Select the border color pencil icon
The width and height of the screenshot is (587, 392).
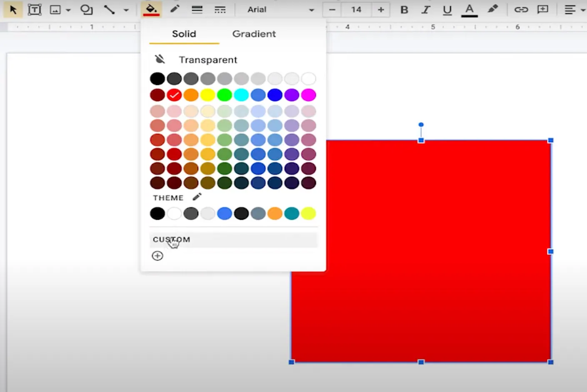point(175,9)
